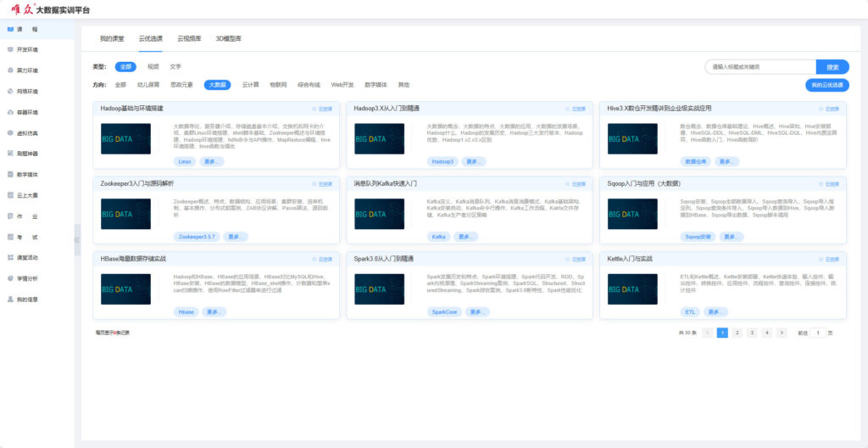
Task: Click the 网络环境 sidebar icon
Action: [10, 92]
